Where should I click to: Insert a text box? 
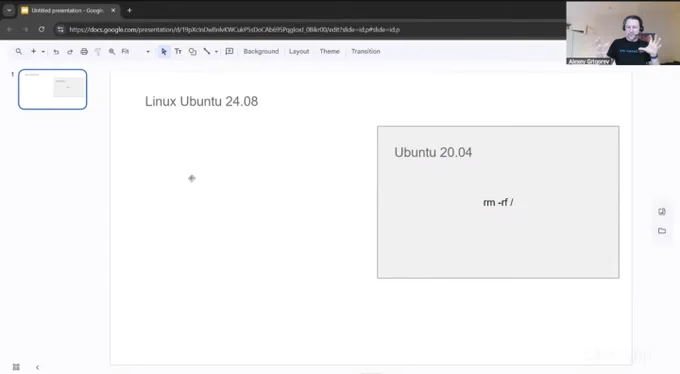[178, 52]
